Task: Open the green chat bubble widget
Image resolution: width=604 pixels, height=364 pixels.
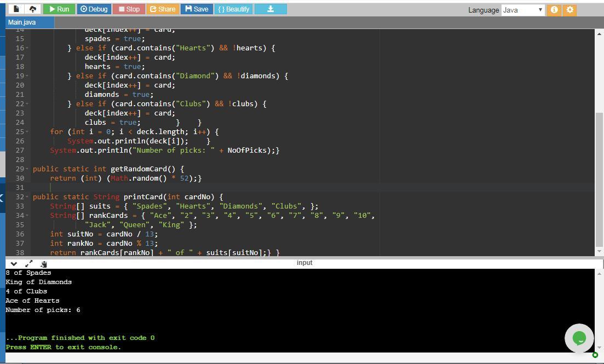Action: (579, 338)
